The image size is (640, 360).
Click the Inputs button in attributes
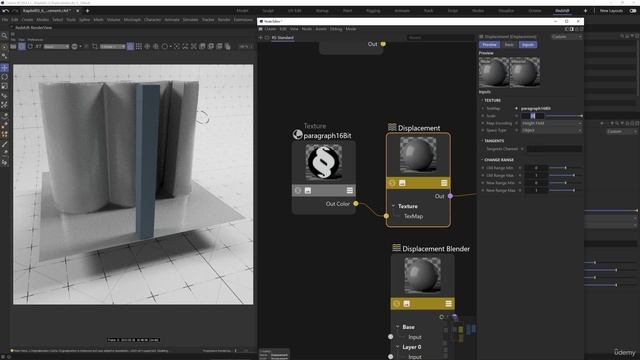click(x=528, y=44)
